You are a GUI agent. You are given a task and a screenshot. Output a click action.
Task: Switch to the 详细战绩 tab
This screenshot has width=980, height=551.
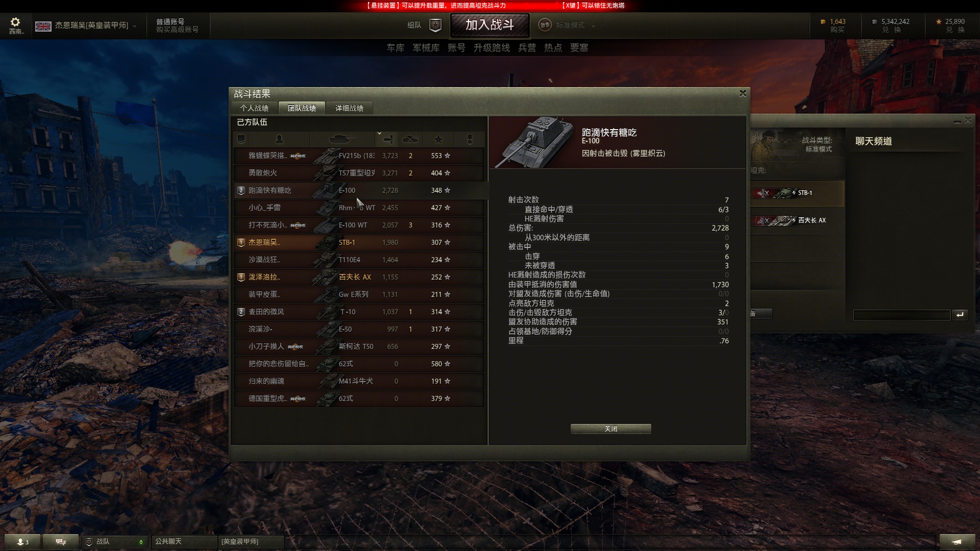[x=349, y=108]
